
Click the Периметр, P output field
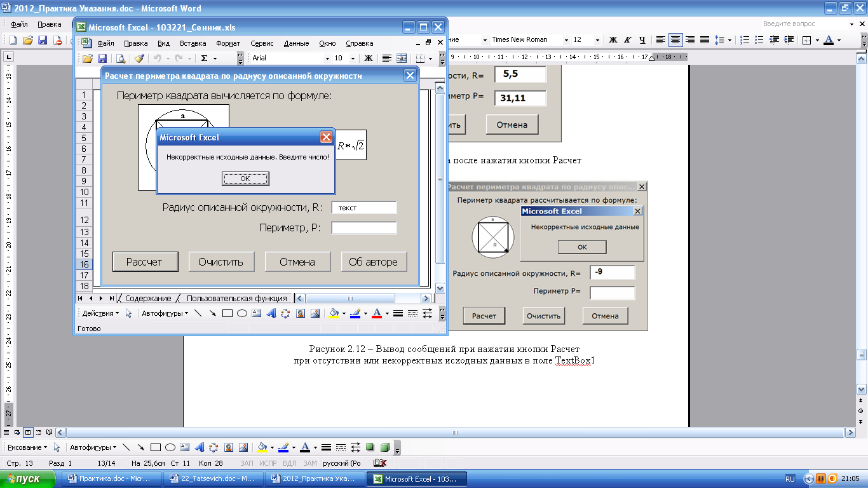point(364,228)
